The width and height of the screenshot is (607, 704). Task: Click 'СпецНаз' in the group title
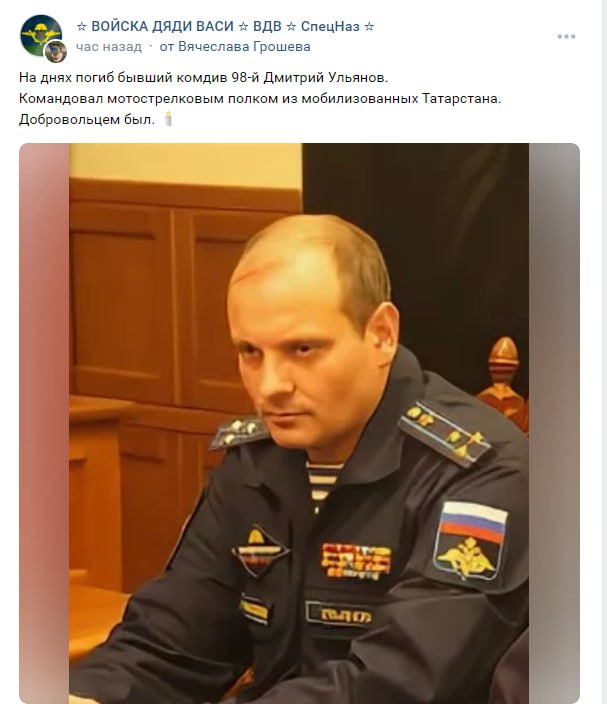point(330,26)
